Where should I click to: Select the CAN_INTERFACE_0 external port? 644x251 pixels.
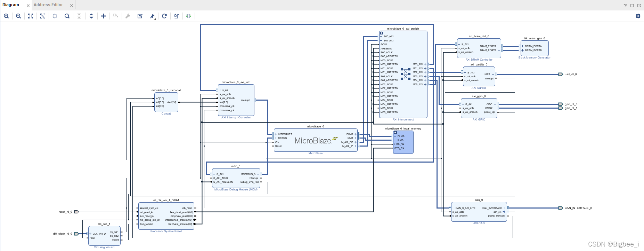(561, 208)
